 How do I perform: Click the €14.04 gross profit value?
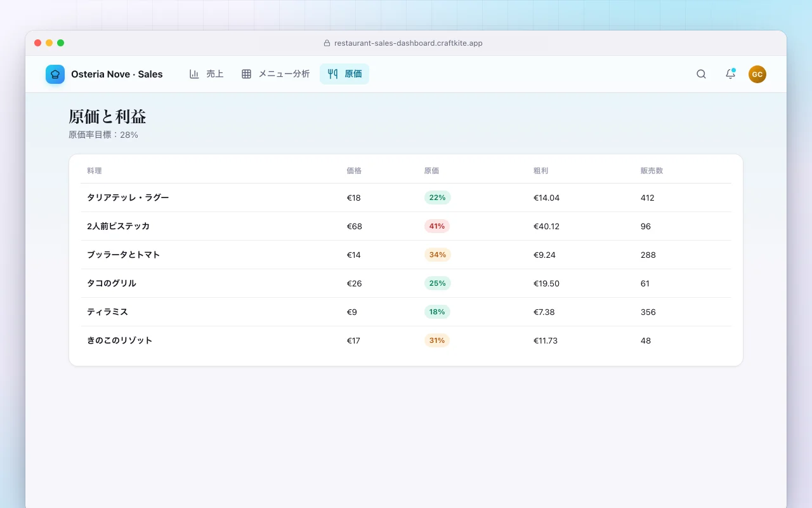click(546, 197)
